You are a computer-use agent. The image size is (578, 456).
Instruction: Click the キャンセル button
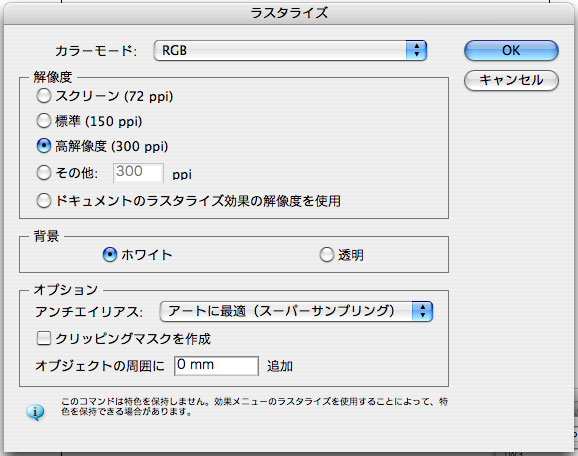coord(511,80)
